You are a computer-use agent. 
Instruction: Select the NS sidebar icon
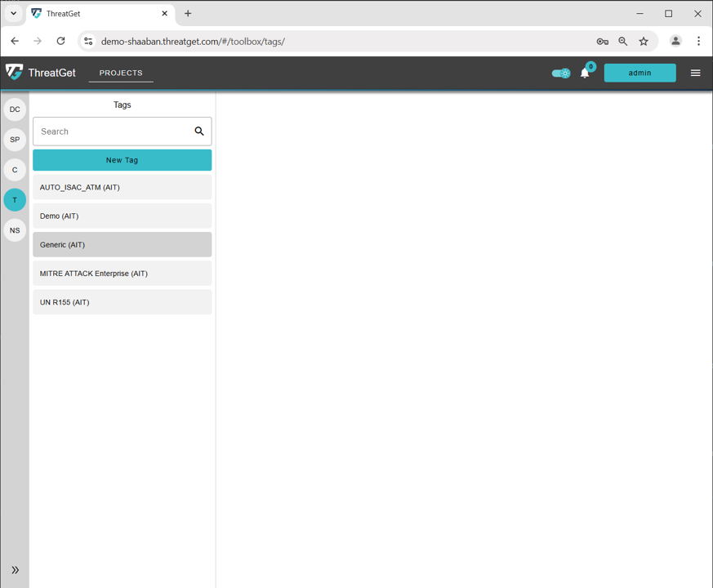click(15, 230)
